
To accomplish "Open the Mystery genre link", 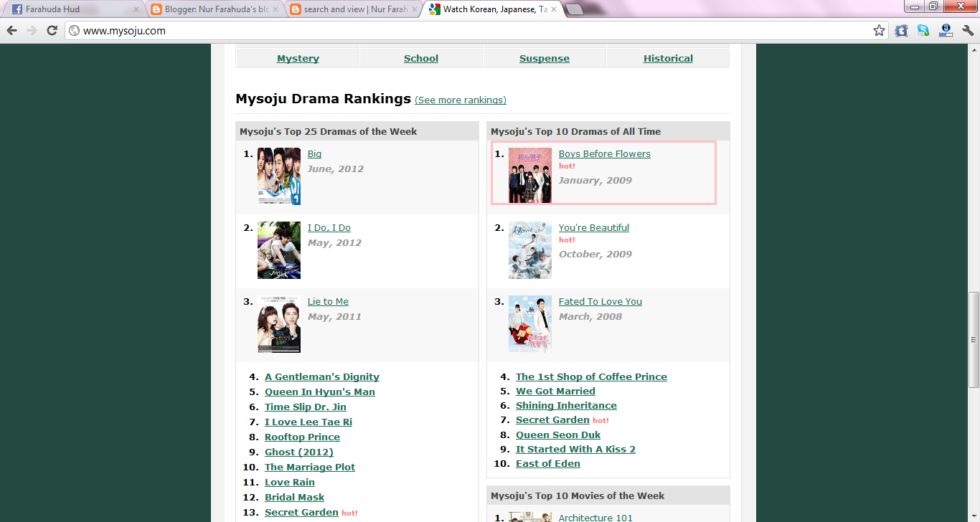I will point(298,59).
